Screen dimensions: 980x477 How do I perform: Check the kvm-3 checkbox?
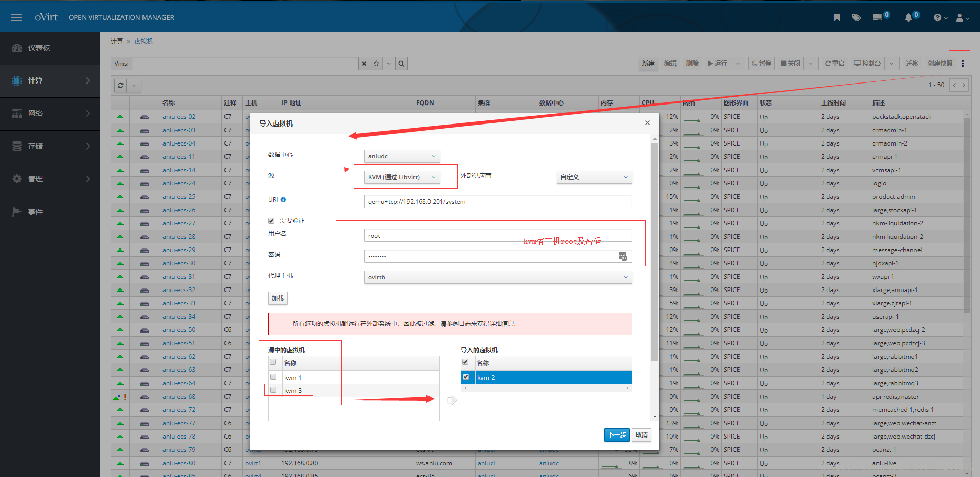273,390
